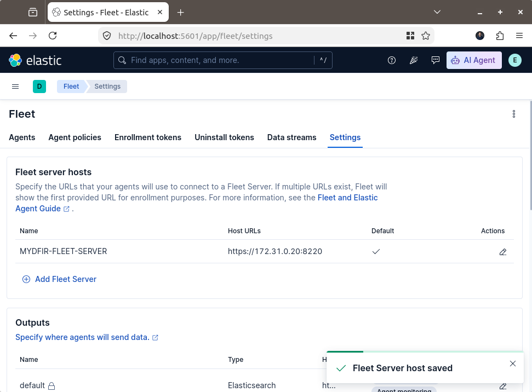Open site security shield info
The image size is (532, 392).
(x=107, y=36)
